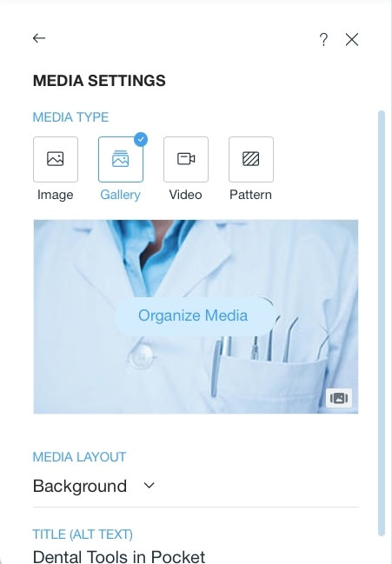Click the gallery badge icon on preview corner
This screenshot has height=564, width=392.
pos(339,398)
